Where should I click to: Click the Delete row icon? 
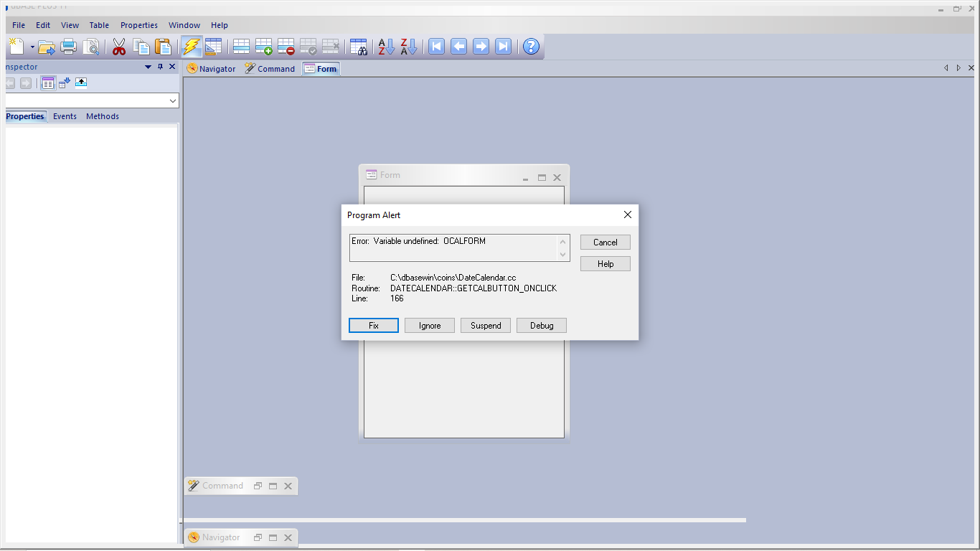[286, 47]
